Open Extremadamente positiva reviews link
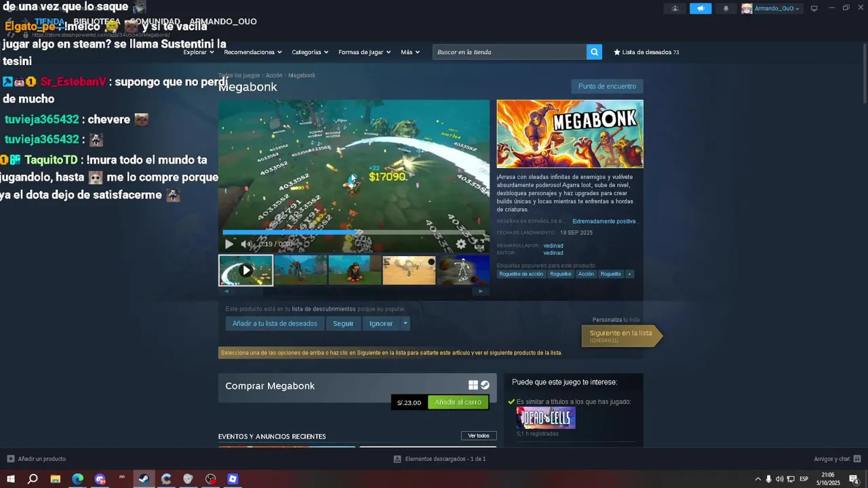The width and height of the screenshot is (868, 488). 604,221
